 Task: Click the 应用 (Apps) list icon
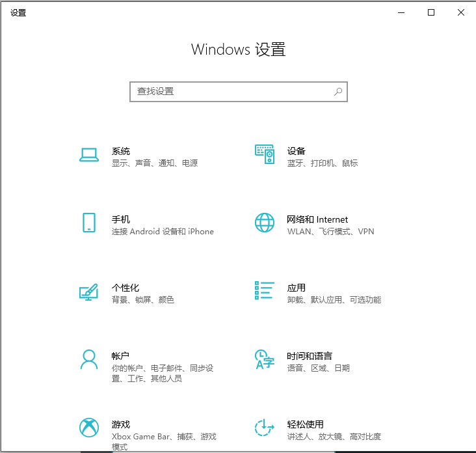(x=264, y=291)
